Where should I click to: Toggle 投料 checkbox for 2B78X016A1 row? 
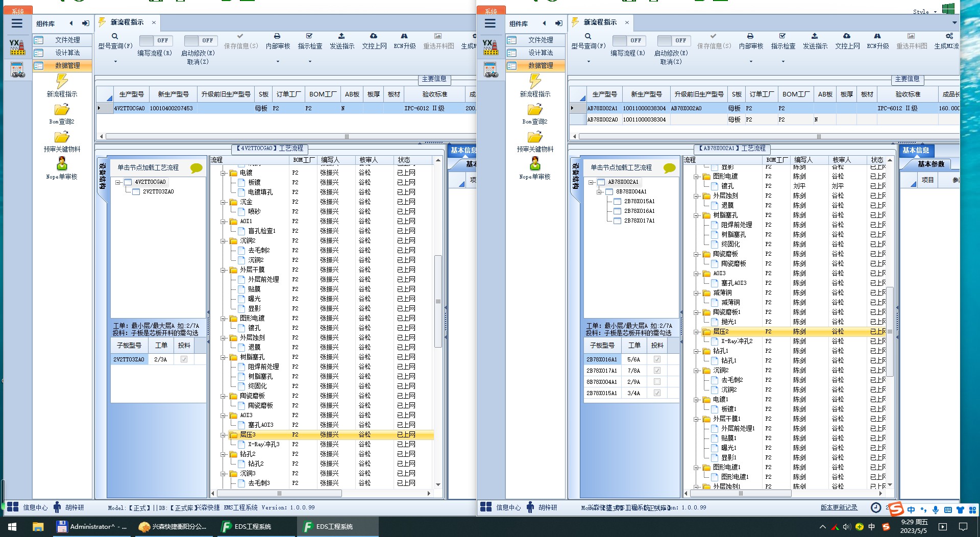pyautogui.click(x=657, y=359)
